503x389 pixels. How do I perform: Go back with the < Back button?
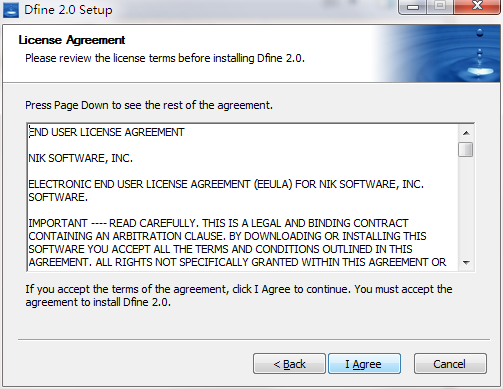click(x=289, y=364)
